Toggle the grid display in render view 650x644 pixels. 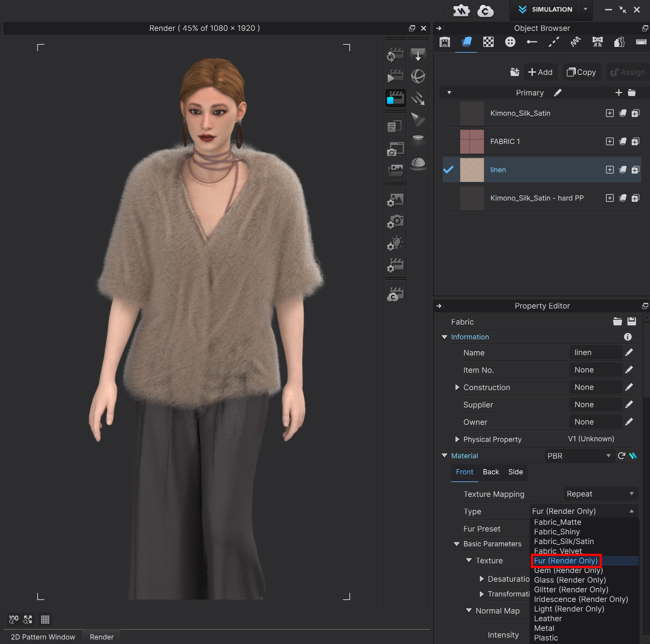coord(45,620)
